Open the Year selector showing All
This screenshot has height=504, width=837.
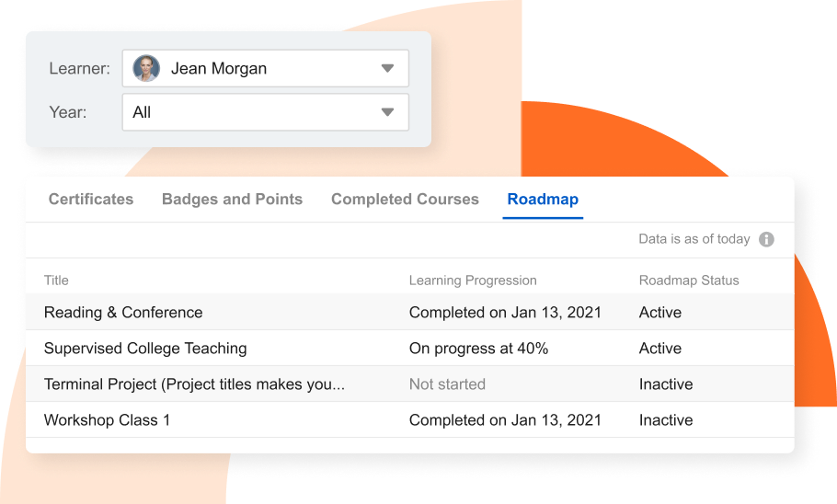[x=265, y=112]
